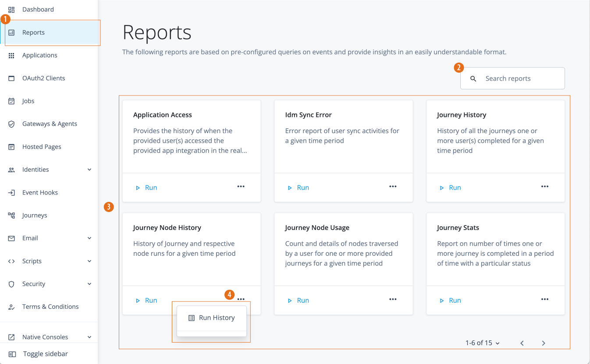Click the search magnifier in Search reports
Screen dimensions: 590x364
pyautogui.click(x=473, y=78)
